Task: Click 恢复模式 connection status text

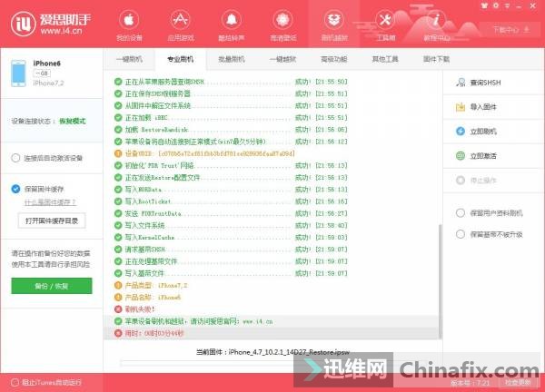Action: click(x=73, y=121)
